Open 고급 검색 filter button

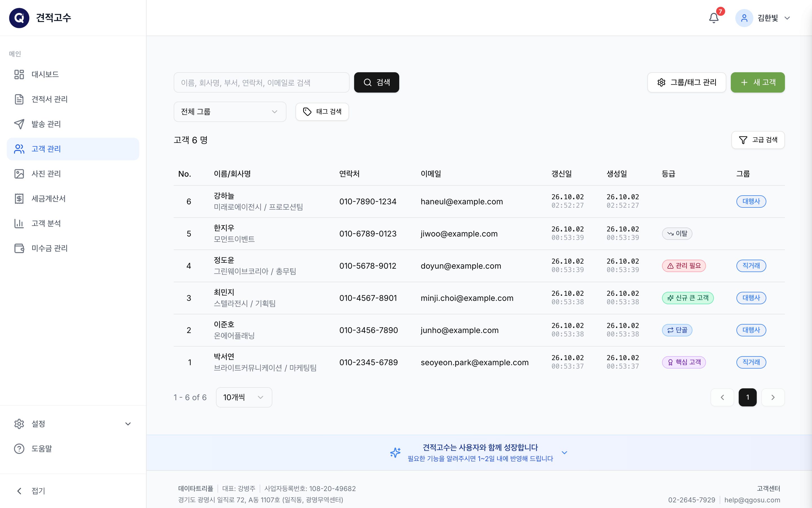[758, 140]
